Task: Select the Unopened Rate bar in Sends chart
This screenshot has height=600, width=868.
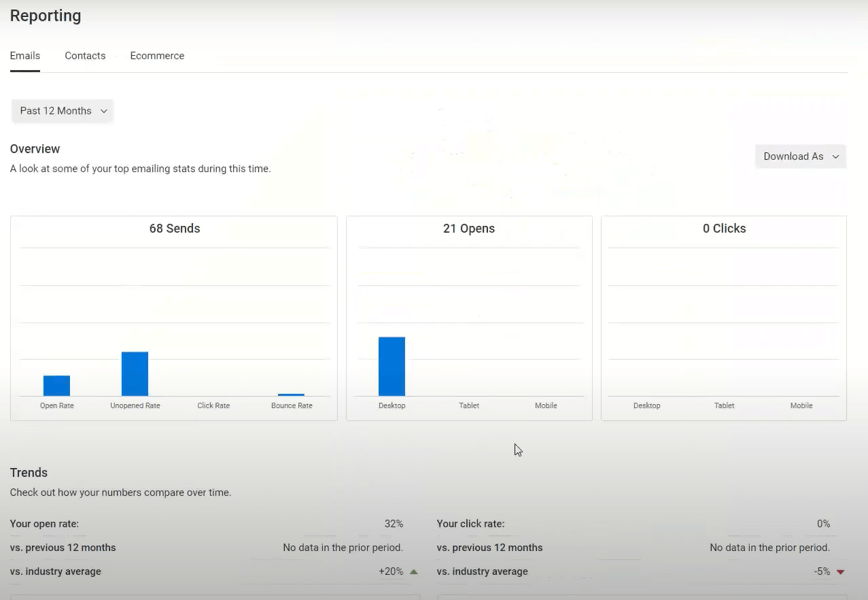Action: coord(135,373)
